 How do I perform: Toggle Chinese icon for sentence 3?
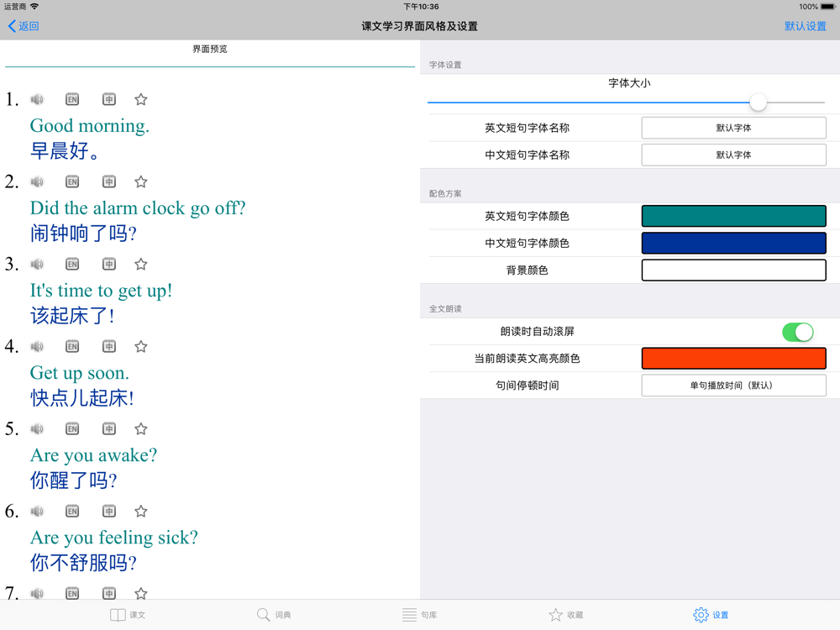[109, 264]
